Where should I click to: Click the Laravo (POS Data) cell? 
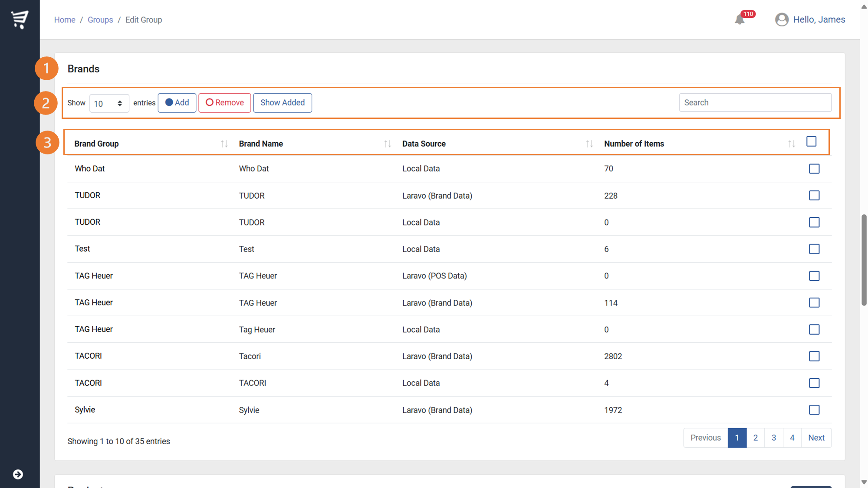click(434, 276)
